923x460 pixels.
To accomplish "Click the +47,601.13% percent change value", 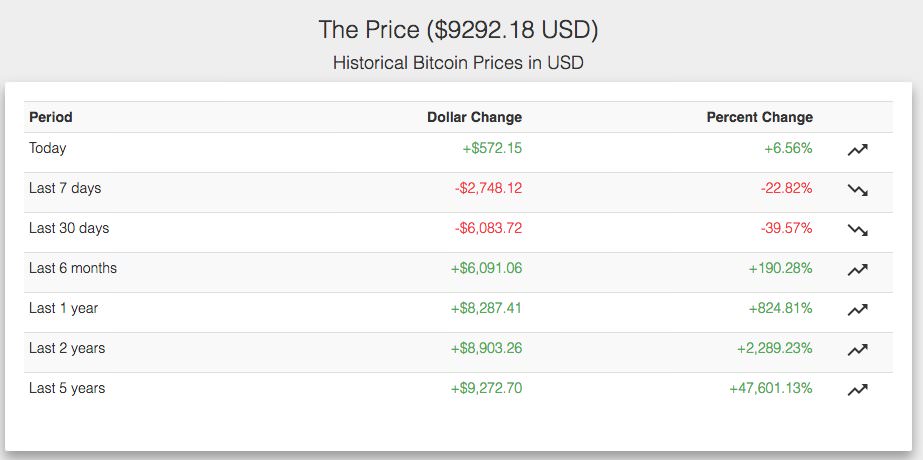I will [771, 388].
